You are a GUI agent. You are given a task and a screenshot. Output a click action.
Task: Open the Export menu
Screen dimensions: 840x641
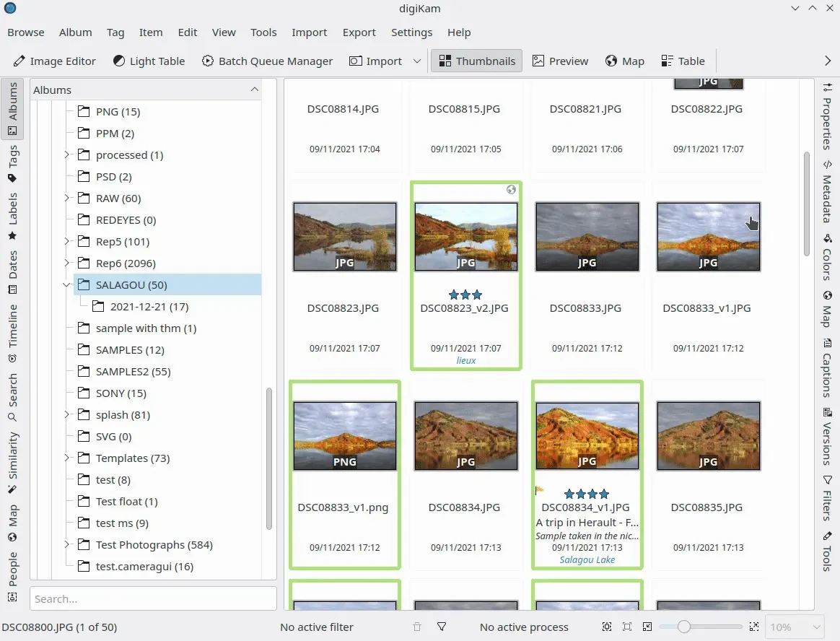click(x=359, y=32)
